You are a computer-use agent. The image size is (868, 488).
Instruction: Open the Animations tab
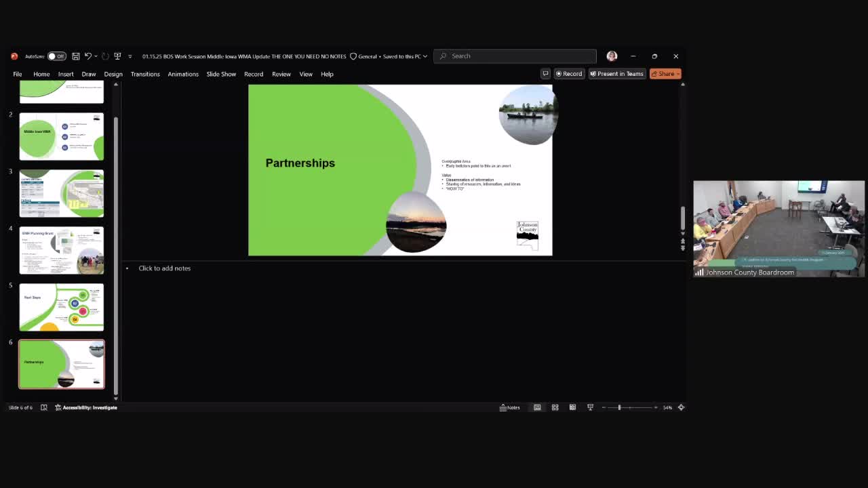click(x=183, y=74)
